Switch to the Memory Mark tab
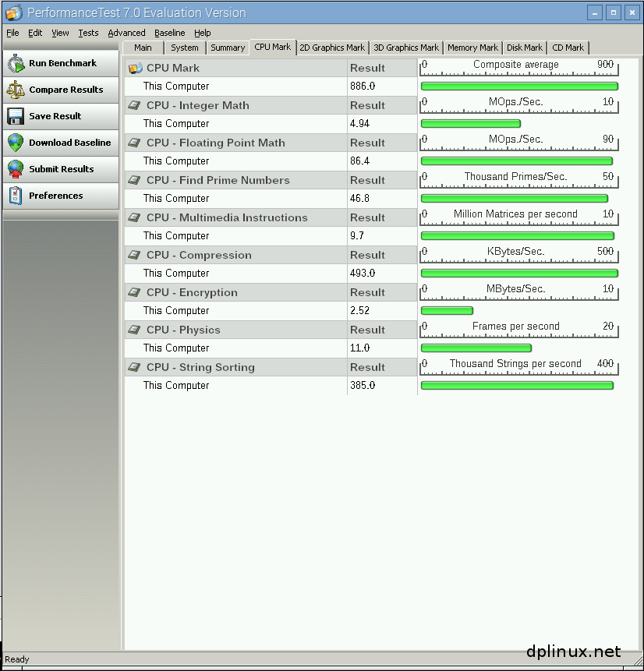Viewport: 644px width, 671px height. (472, 48)
